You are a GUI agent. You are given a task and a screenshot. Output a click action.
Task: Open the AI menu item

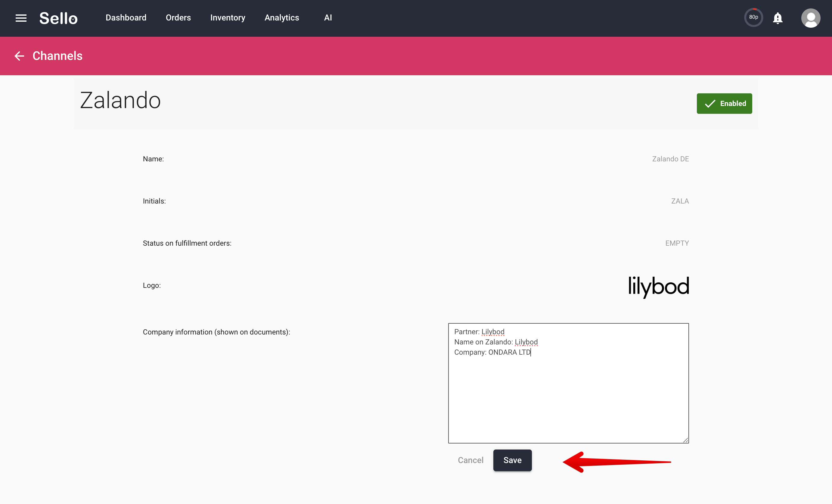coord(328,17)
